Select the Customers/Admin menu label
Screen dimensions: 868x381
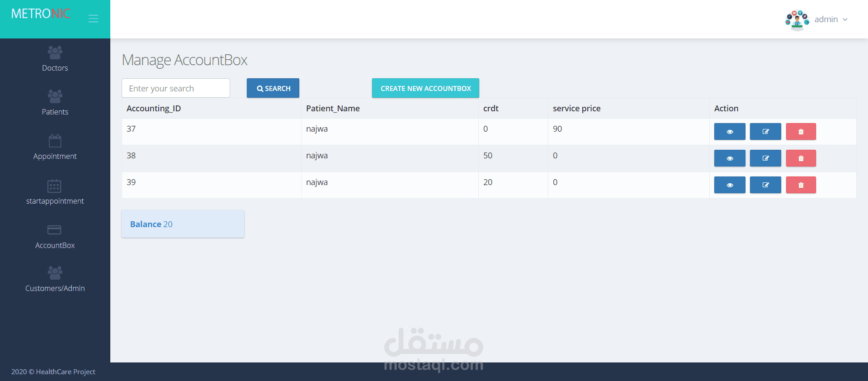[x=55, y=288]
